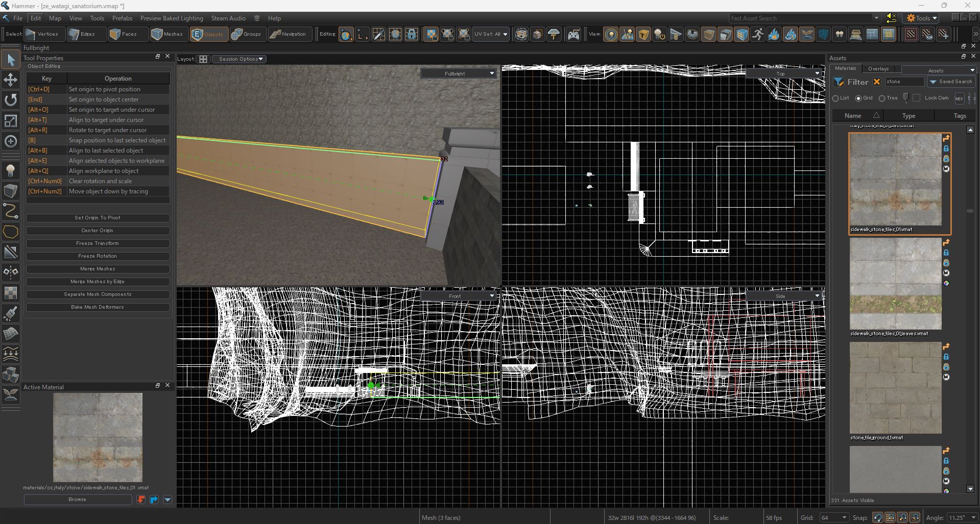The height and width of the screenshot is (524, 980).
Task: Select the Rotate tool in left sidebar
Action: [x=11, y=100]
